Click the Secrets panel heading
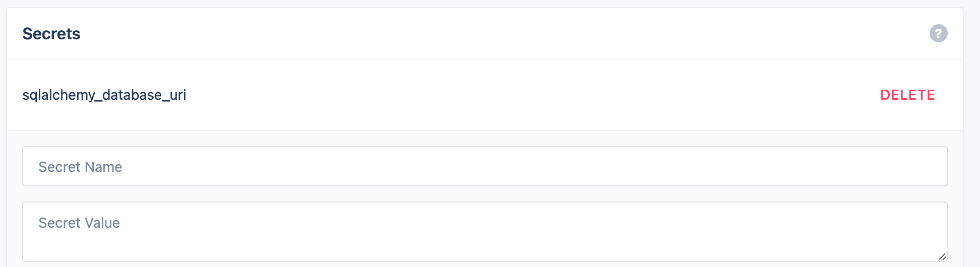 click(51, 34)
